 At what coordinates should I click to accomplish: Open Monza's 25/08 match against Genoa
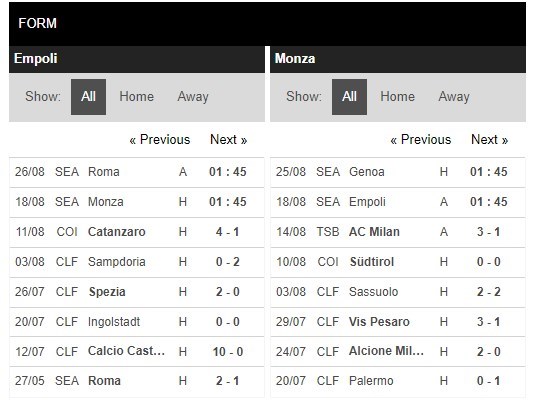point(398,172)
